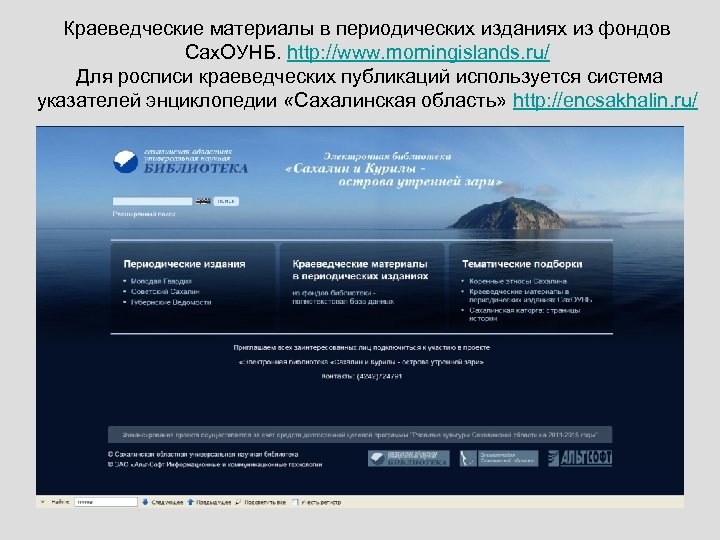
Task: Open the Молодая Гвардия newspaper link
Action: click(161, 281)
